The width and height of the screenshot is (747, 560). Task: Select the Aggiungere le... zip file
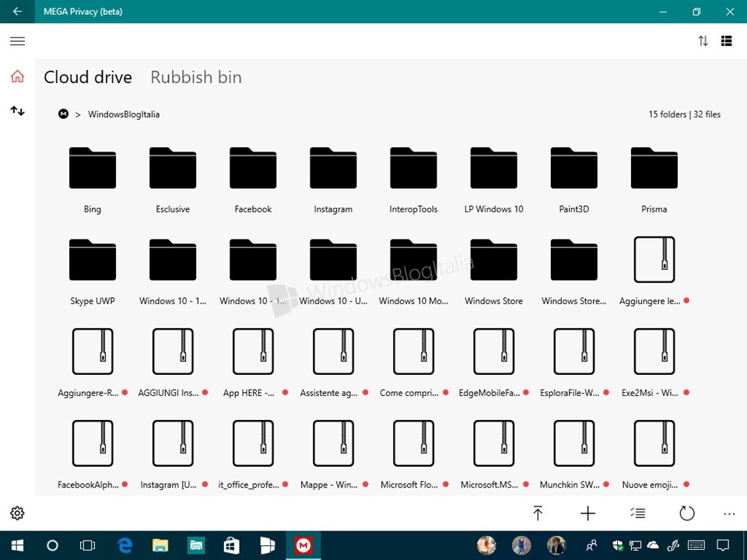coord(654,272)
